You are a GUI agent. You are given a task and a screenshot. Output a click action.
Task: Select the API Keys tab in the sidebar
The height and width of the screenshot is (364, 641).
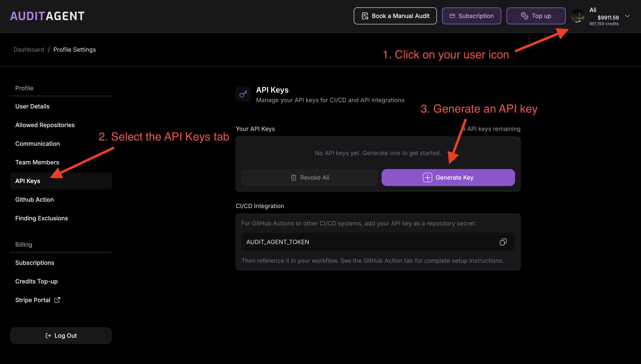28,181
